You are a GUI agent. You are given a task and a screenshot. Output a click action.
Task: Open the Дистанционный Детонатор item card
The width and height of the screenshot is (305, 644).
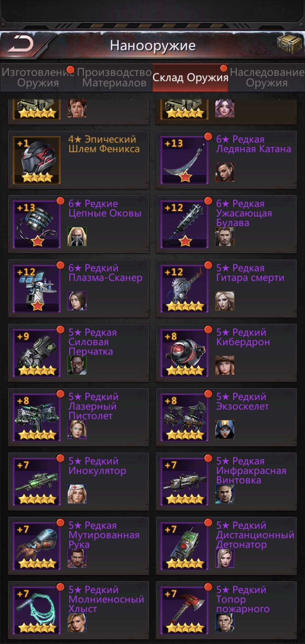(x=226, y=546)
